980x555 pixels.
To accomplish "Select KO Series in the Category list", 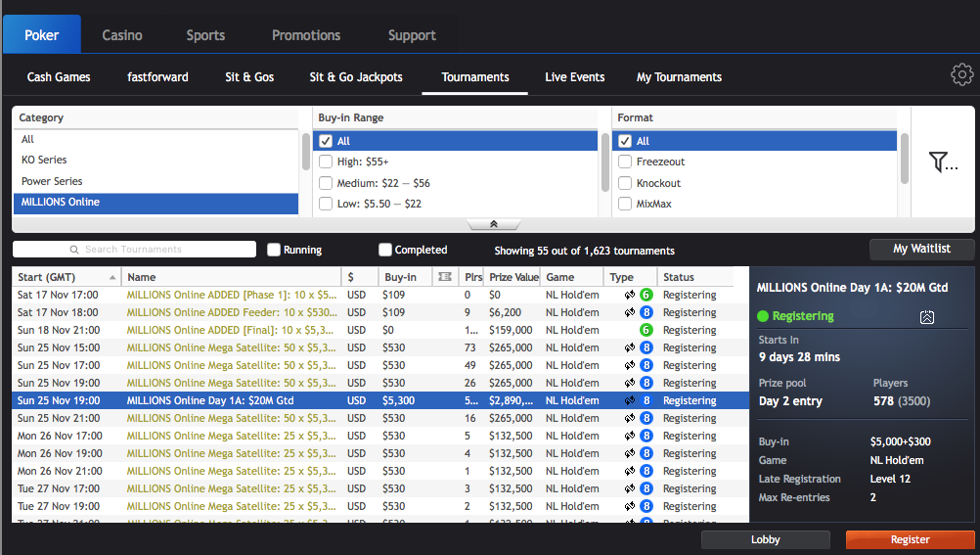I will pos(45,160).
